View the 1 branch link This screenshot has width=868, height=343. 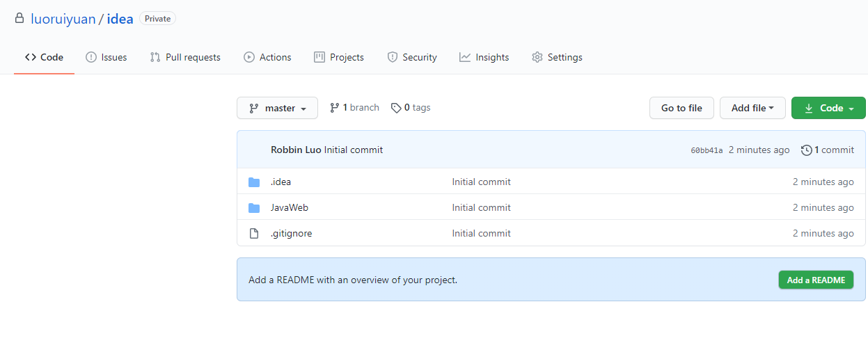(x=354, y=107)
